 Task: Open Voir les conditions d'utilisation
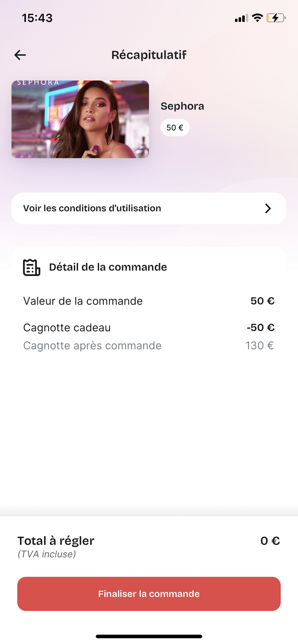pos(149,208)
